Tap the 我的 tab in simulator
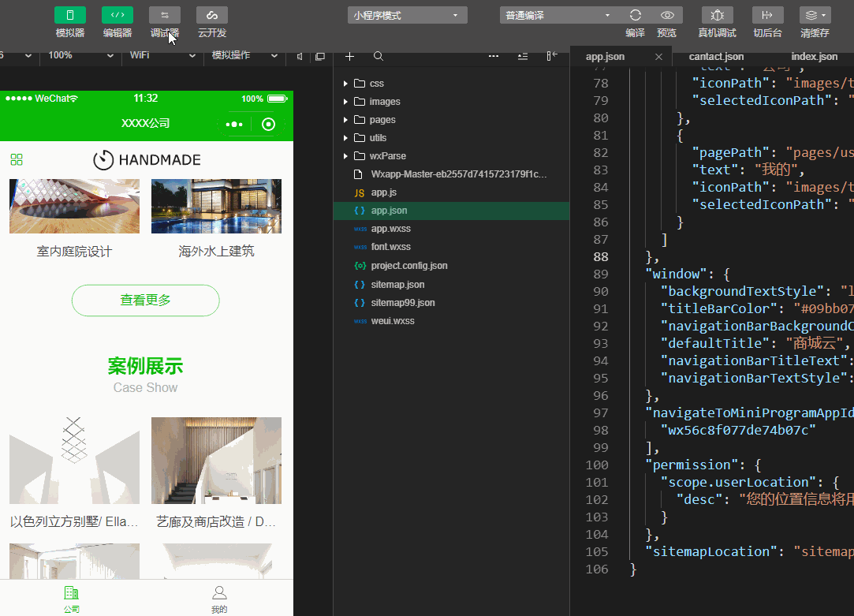The width and height of the screenshot is (854, 616). pos(219,599)
